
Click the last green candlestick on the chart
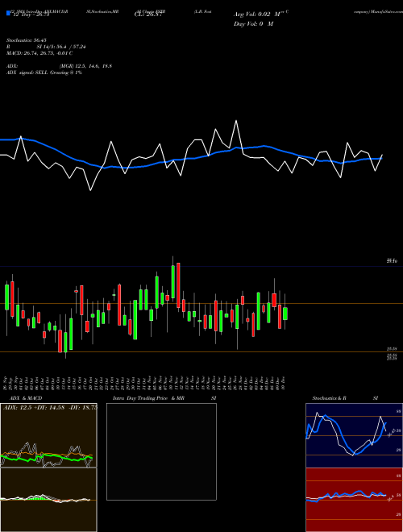click(285, 314)
